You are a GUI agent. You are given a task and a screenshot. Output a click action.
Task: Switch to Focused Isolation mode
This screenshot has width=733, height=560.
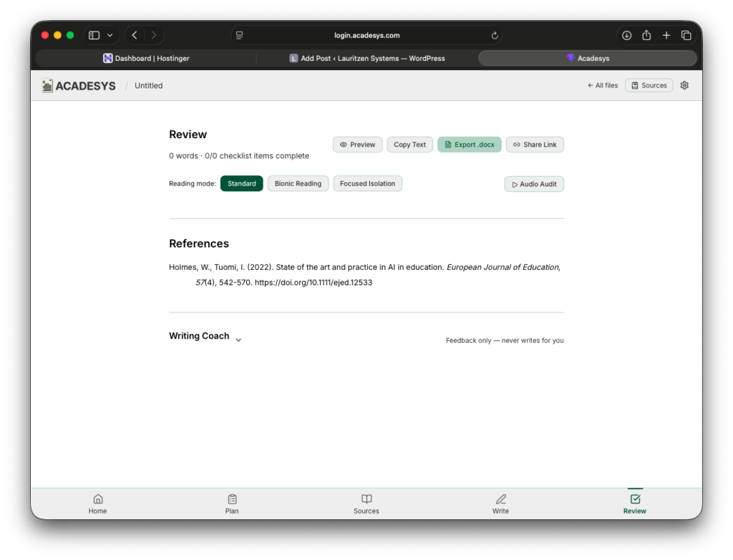click(x=367, y=183)
